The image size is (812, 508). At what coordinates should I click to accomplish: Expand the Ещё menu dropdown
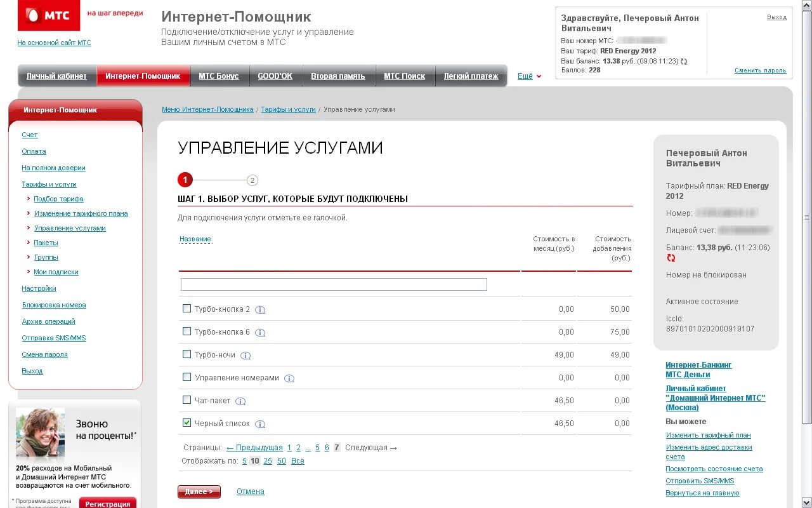tap(530, 76)
